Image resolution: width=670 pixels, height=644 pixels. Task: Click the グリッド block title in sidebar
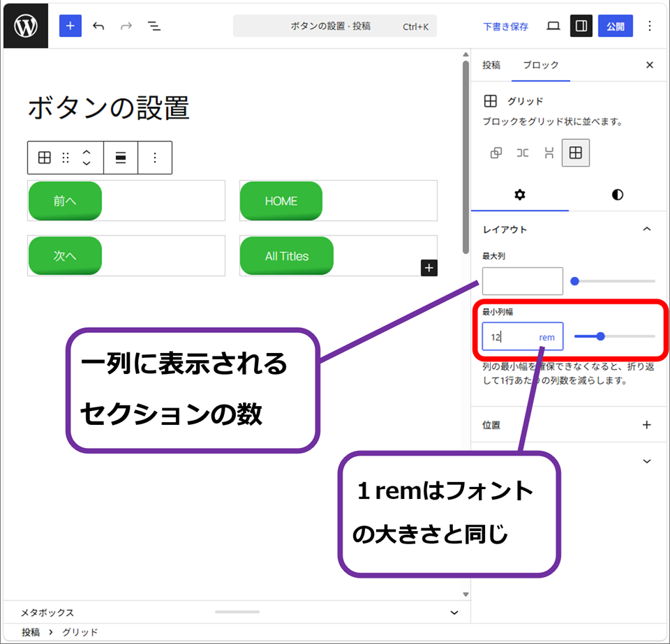coord(525,101)
